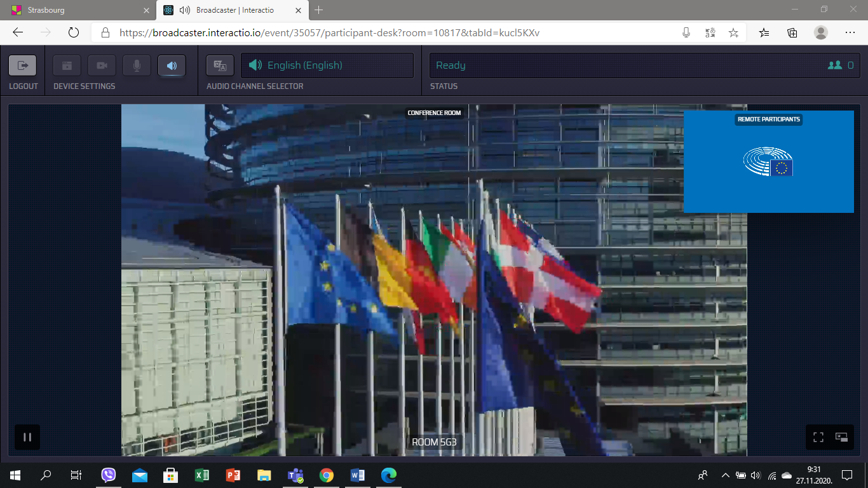
Task: Open taskbar search
Action: pyautogui.click(x=46, y=475)
